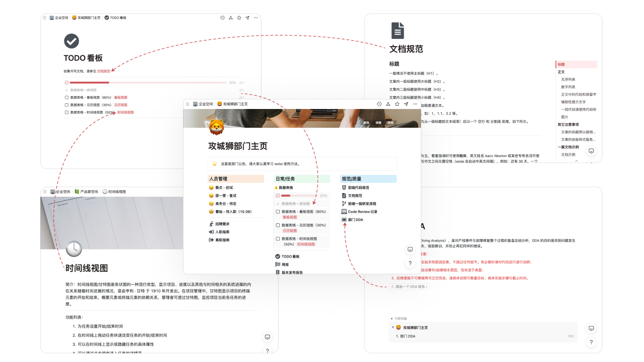This screenshot has height=362, width=644.
Task: Open the 部门 DDA page link
Action: pos(355,219)
